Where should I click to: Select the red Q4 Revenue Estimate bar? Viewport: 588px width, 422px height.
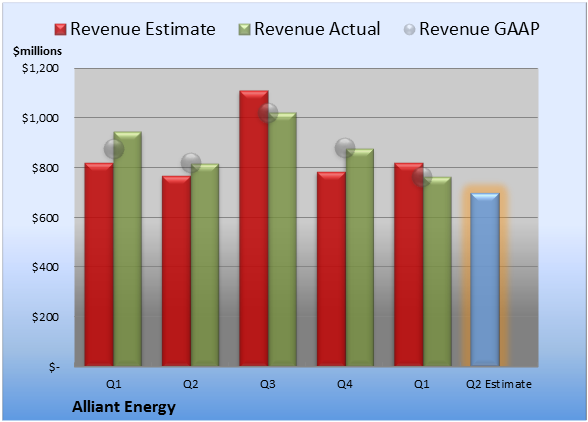pyautogui.click(x=331, y=269)
